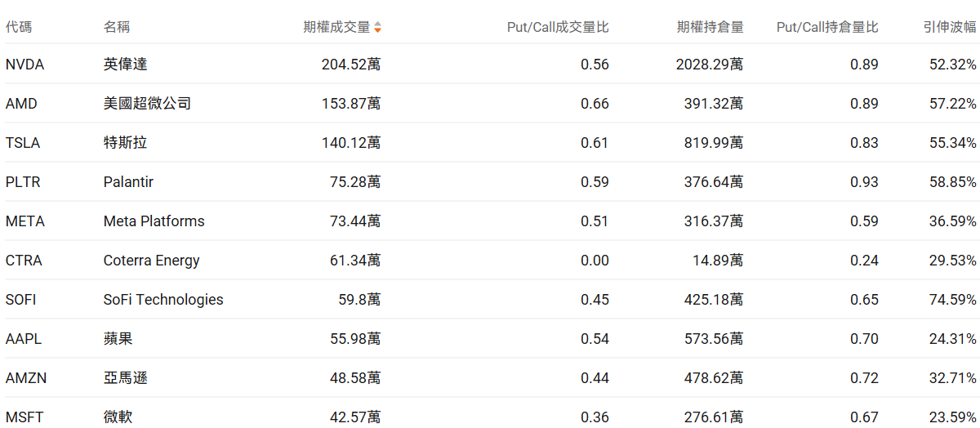
Task: Sort by 引伸波幅 column header
Action: tap(950, 27)
